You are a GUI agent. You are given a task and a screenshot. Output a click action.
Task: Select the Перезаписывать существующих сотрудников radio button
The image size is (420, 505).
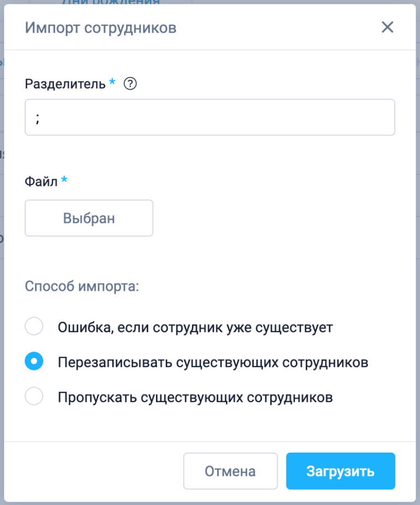pyautogui.click(x=34, y=362)
